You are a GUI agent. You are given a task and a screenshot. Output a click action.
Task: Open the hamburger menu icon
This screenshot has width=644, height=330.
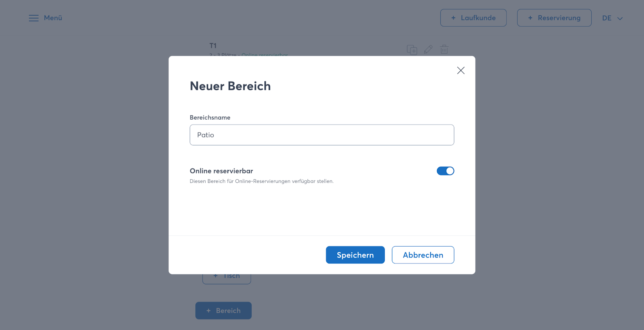[34, 18]
